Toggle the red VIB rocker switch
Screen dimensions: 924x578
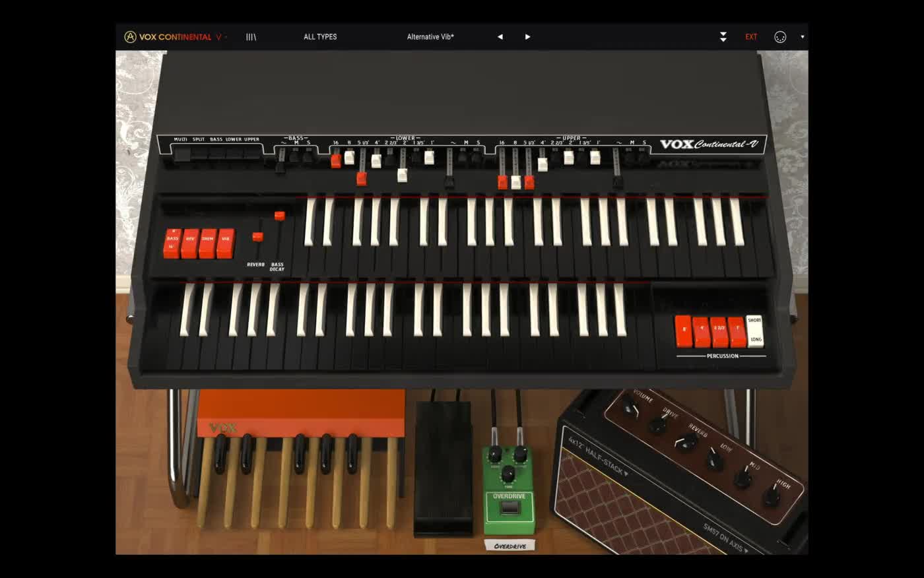point(225,243)
